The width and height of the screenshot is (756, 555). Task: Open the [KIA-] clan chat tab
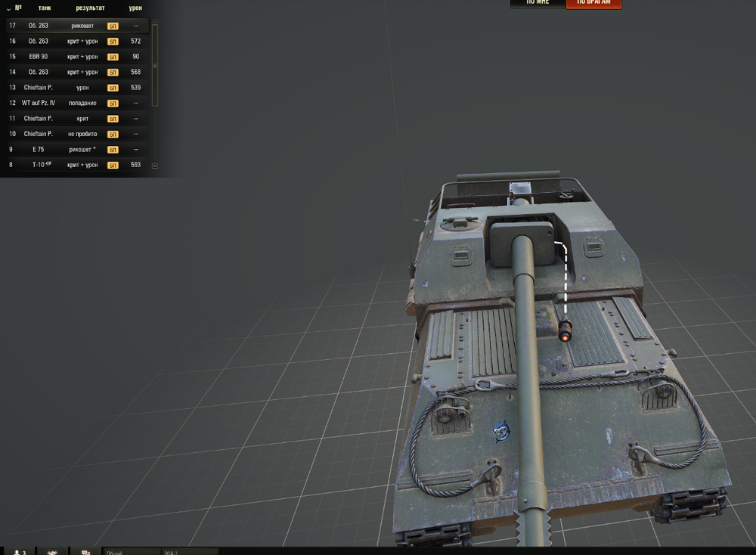[191, 552]
